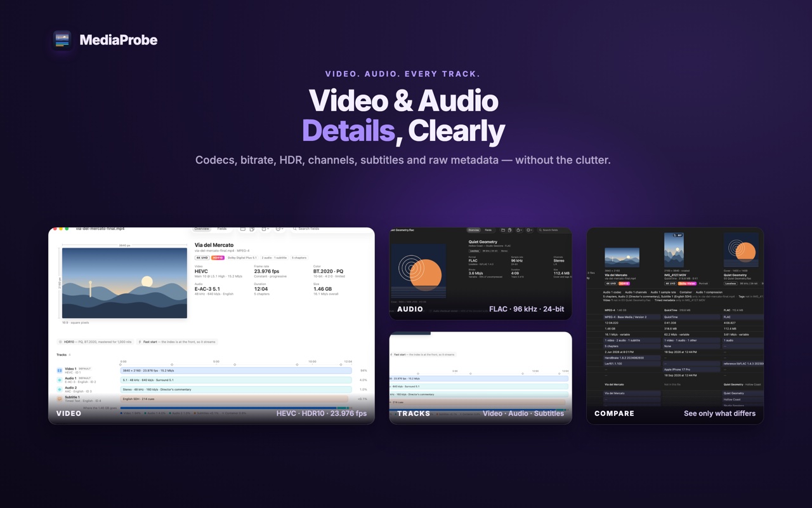
Task: Click the Via del Mercato thumbnail in the Compare window
Action: tap(622, 257)
